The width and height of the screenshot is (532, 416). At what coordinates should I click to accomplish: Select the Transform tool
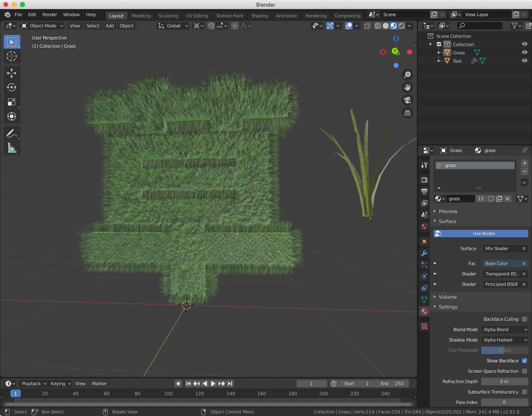pyautogui.click(x=12, y=116)
